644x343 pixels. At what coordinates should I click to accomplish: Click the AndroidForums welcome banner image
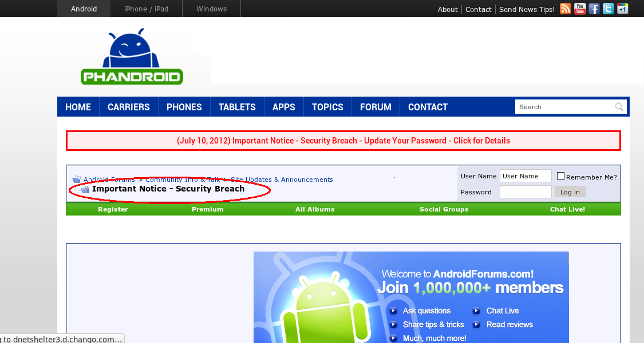[411, 297]
